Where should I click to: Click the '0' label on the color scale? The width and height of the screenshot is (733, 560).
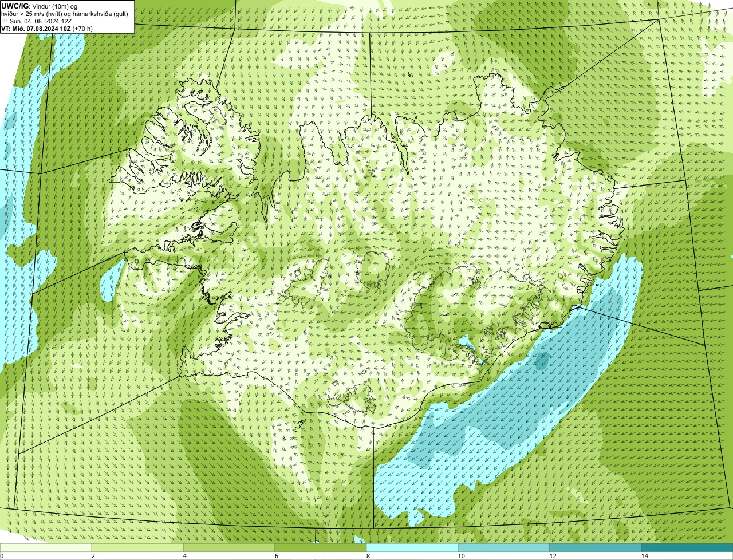click(x=2, y=556)
